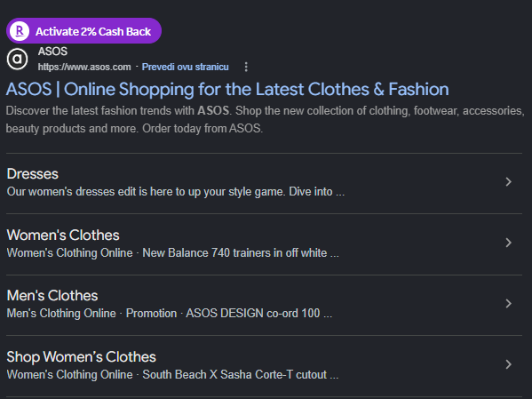Open the three-dot result options menu
This screenshot has width=532, height=399.
click(x=246, y=67)
